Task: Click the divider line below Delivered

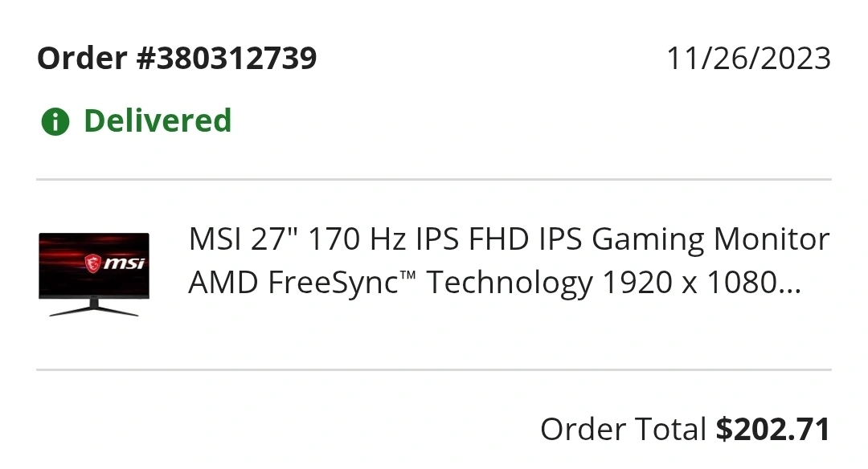Action: [x=434, y=179]
